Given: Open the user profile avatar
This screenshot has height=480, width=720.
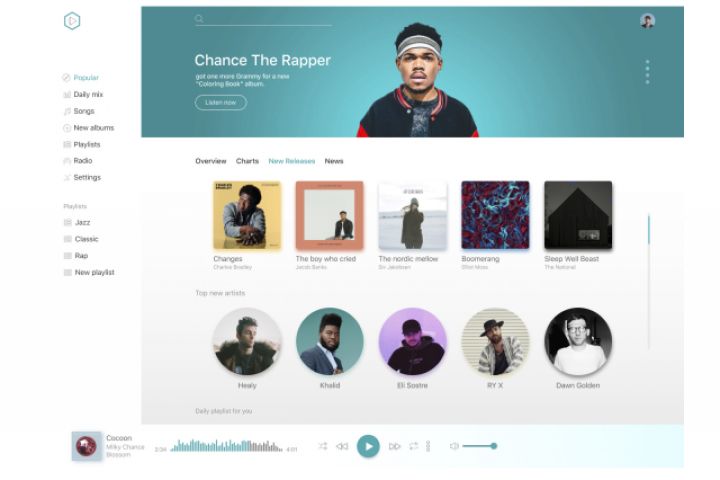Looking at the screenshot, I should click(647, 21).
